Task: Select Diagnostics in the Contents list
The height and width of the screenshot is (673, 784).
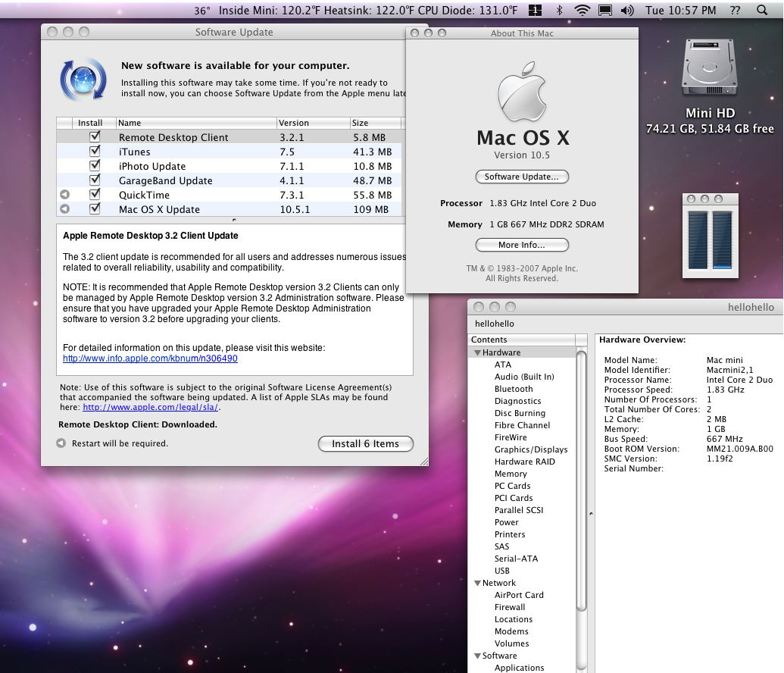Action: coord(517,401)
